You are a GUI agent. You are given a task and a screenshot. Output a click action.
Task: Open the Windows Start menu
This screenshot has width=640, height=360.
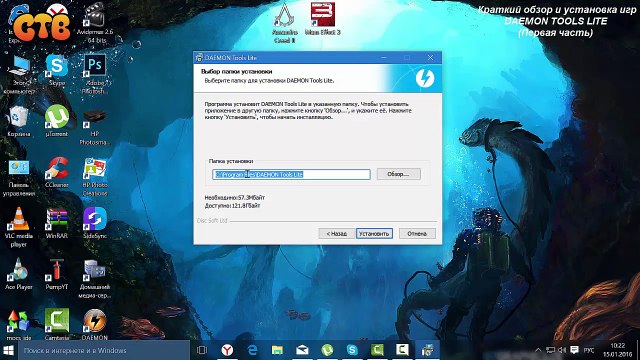[9, 350]
